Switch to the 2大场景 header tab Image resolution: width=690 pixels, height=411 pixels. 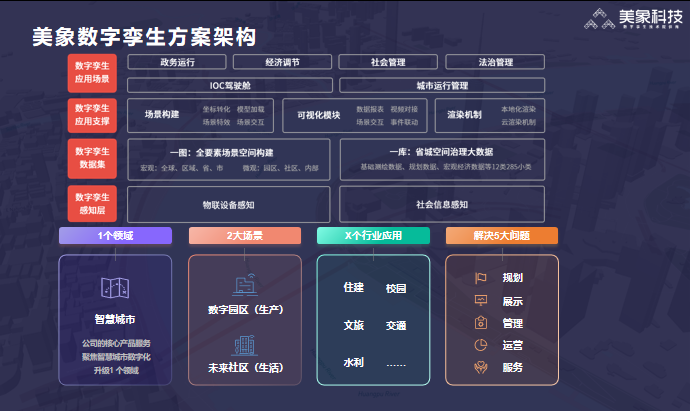click(244, 236)
